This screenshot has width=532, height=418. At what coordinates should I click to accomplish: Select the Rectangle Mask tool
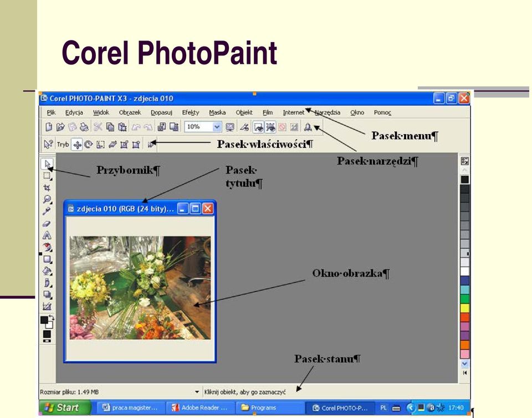point(47,176)
